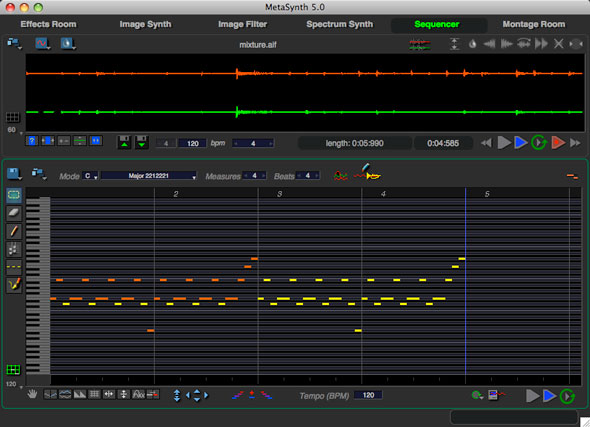
Task: Open the Mode key dropdown showing C
Action: click(90, 176)
